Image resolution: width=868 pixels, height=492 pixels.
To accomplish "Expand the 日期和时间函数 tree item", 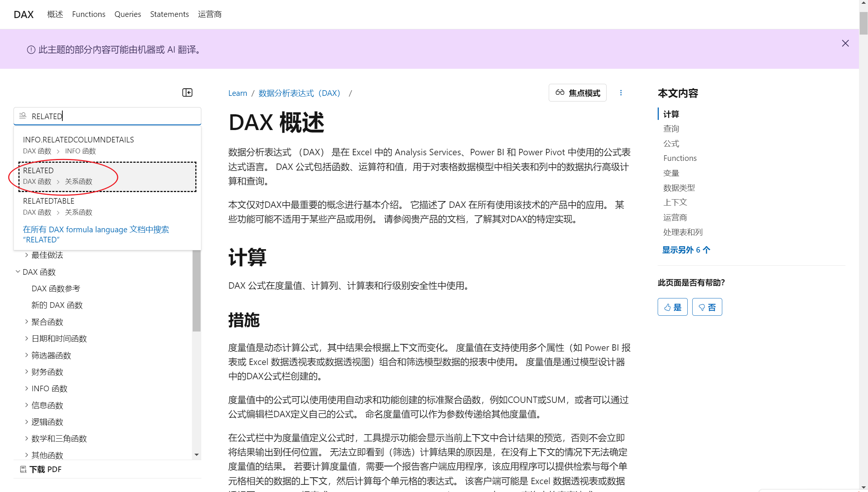I will 27,338.
